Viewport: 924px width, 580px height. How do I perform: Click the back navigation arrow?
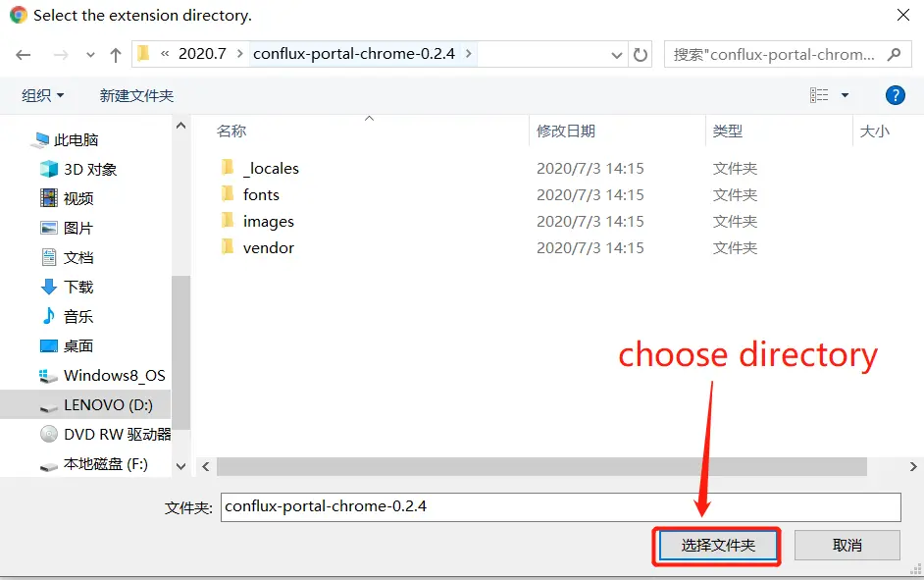point(24,55)
